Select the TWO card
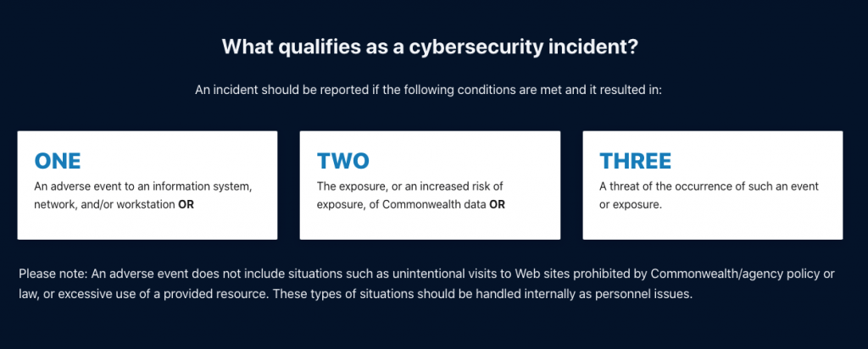The width and height of the screenshot is (868, 349). point(430,186)
